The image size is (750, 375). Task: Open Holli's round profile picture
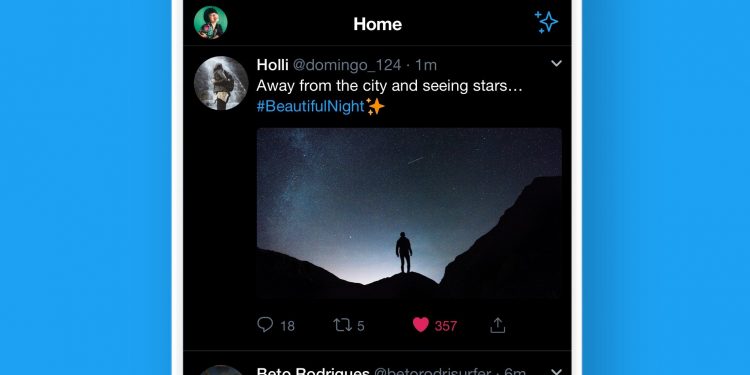pyautogui.click(x=221, y=83)
